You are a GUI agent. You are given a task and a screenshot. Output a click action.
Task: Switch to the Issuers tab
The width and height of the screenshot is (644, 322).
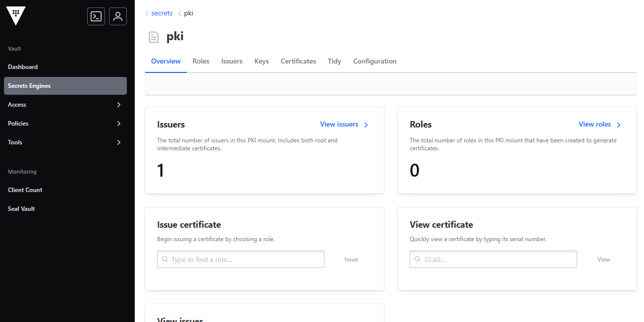[x=232, y=62]
